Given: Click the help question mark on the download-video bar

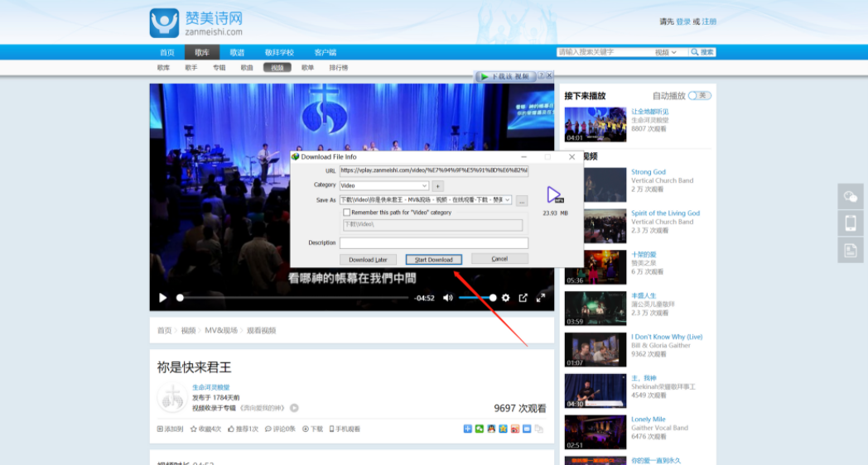Looking at the screenshot, I should [x=542, y=76].
